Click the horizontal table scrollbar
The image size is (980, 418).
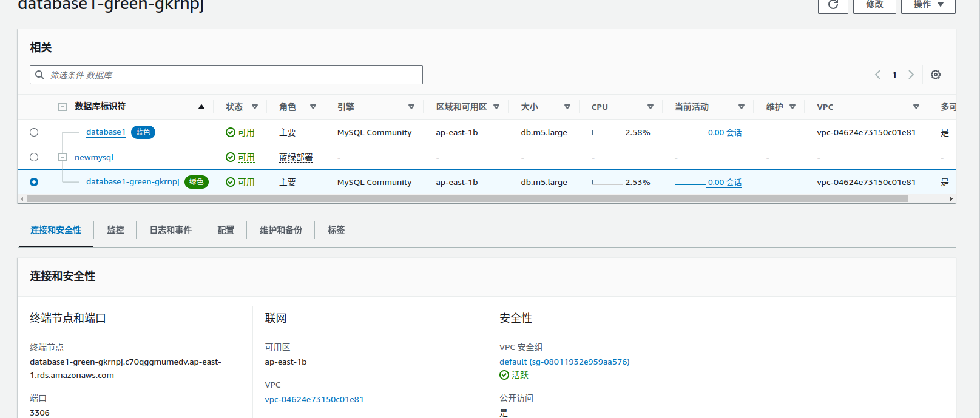[x=467, y=198]
